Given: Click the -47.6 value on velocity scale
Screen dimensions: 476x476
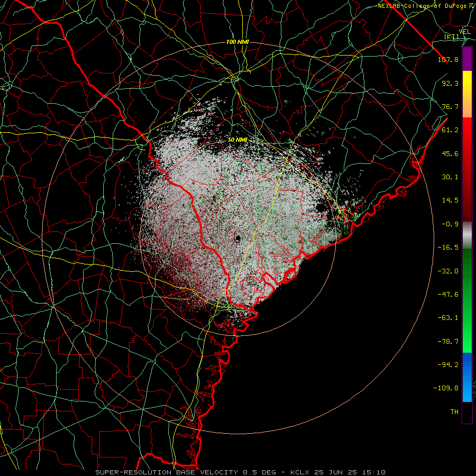Looking at the screenshot, I should (x=448, y=295).
